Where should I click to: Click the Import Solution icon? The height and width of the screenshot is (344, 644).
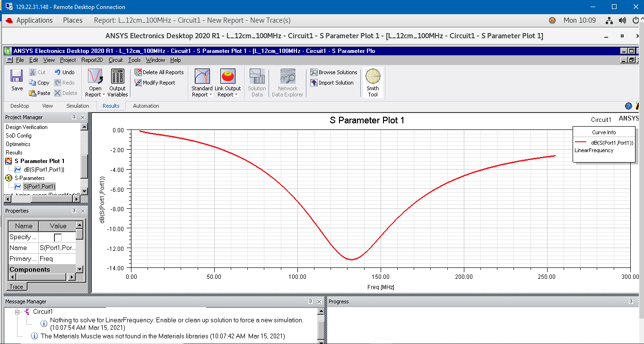click(314, 83)
